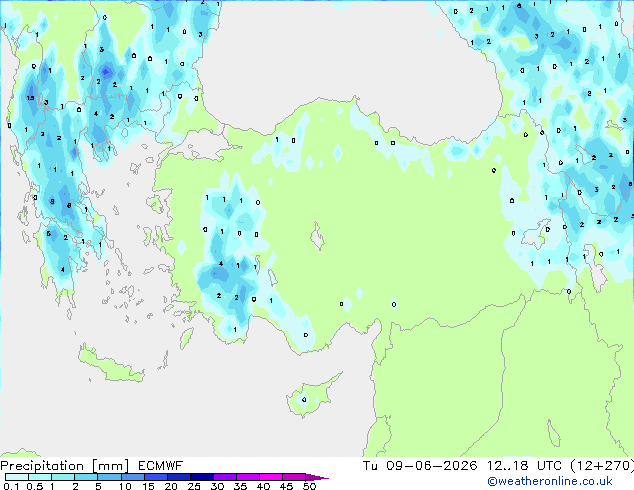The width and height of the screenshot is (634, 490).
Task: Click the legend label '35'
Action: (x=240, y=486)
